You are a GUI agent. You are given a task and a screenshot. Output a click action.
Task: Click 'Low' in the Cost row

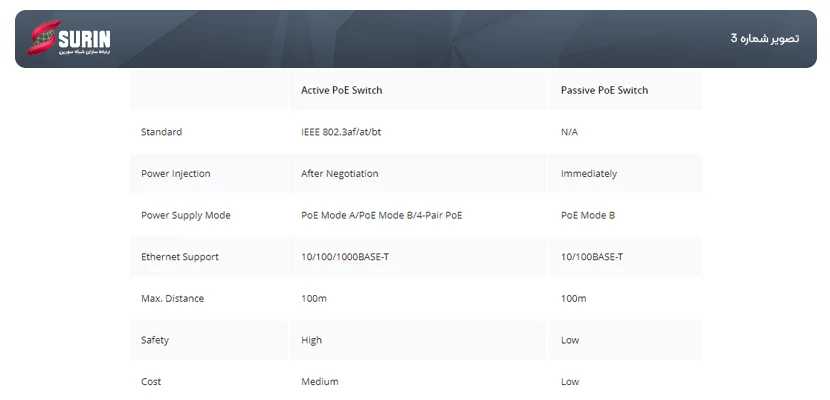tap(570, 381)
